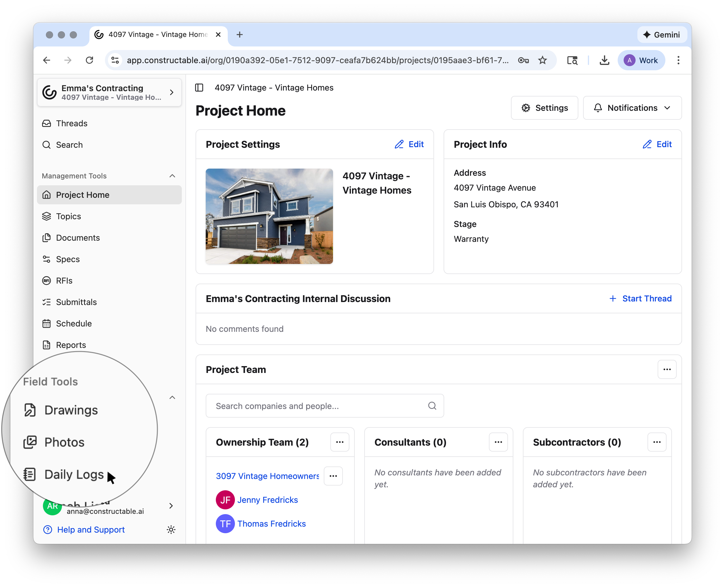Image resolution: width=725 pixels, height=588 pixels.
Task: Click the address line '4097 Vintage Avenue'
Action: [x=495, y=188]
